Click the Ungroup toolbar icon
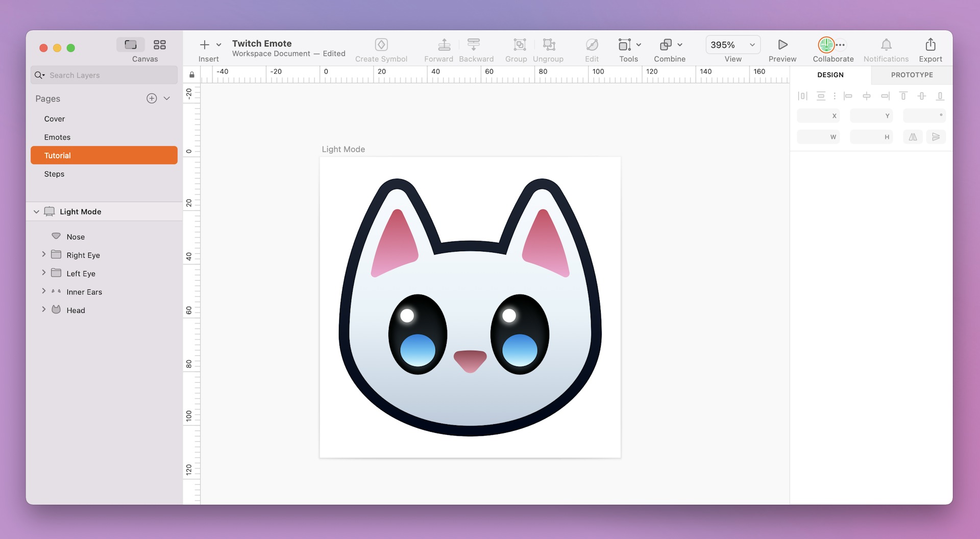 (548, 45)
